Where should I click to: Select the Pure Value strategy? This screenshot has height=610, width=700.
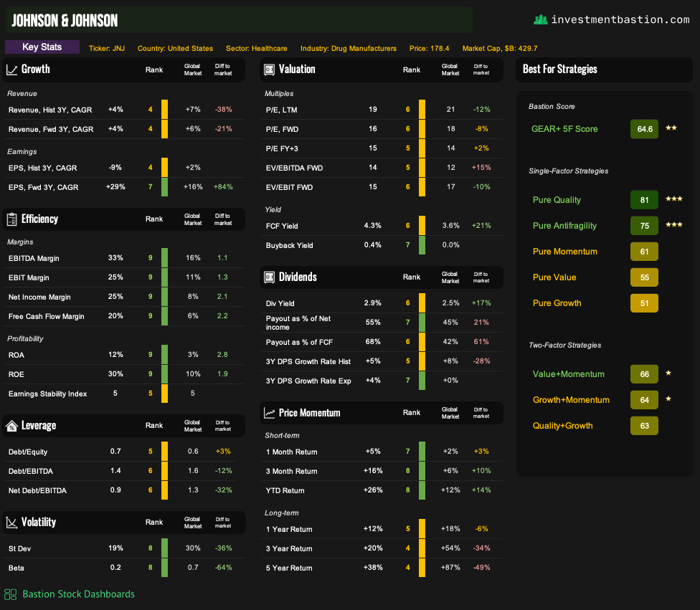click(554, 277)
